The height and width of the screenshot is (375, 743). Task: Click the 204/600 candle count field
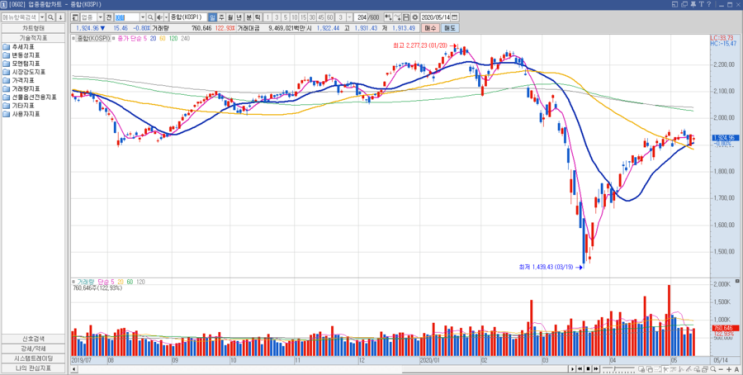[x=361, y=17]
